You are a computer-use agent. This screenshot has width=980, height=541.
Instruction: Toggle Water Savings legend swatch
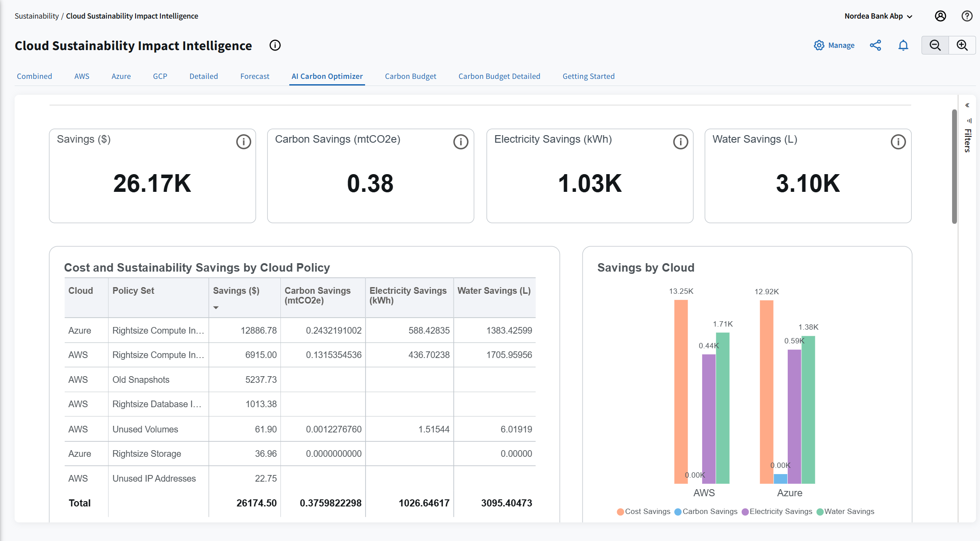820,512
